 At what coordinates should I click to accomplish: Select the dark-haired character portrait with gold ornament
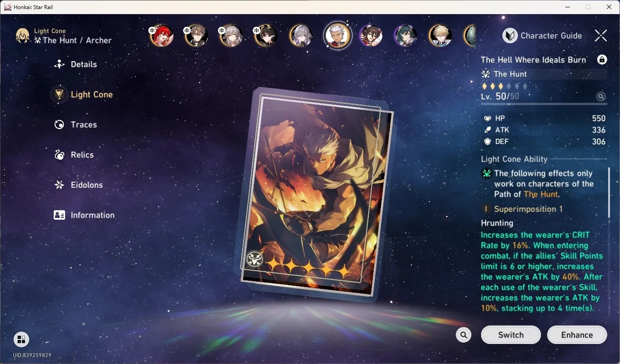[266, 35]
